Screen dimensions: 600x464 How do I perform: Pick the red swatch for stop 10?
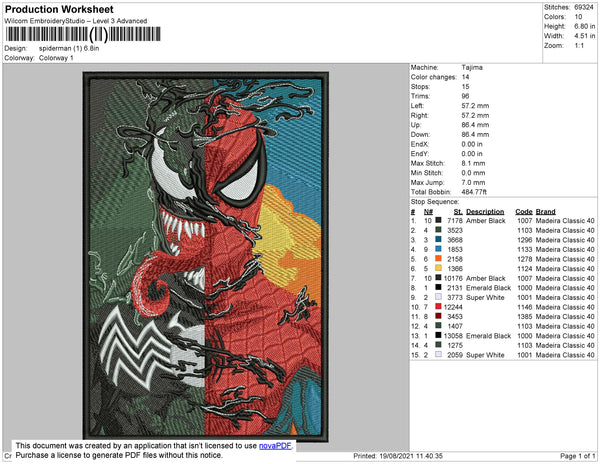[x=438, y=306]
